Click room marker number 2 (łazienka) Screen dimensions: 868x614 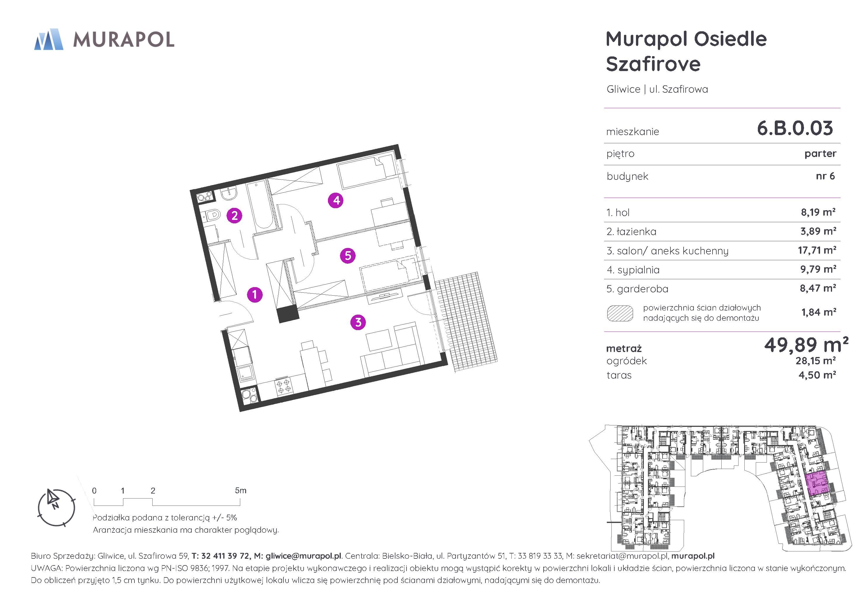click(x=234, y=216)
